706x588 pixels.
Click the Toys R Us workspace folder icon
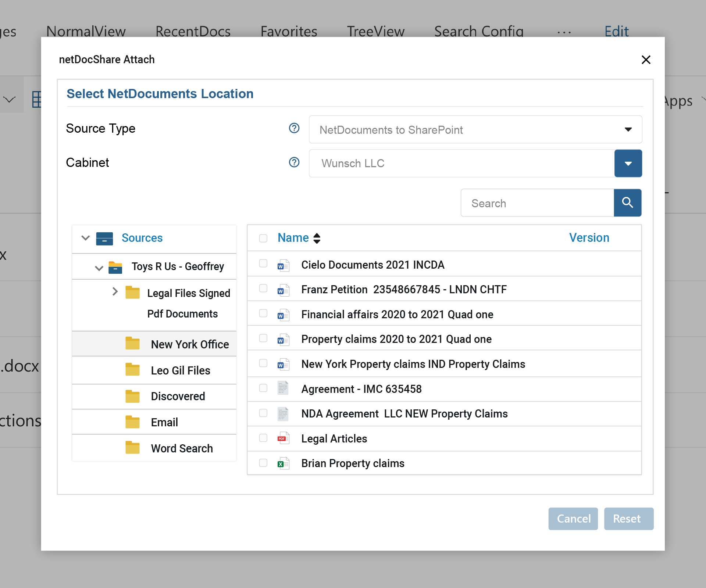tap(115, 267)
